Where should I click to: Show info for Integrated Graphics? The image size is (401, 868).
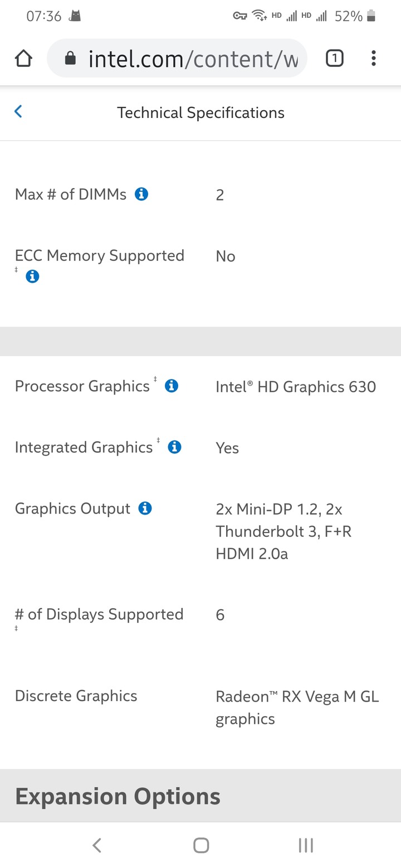tap(174, 447)
